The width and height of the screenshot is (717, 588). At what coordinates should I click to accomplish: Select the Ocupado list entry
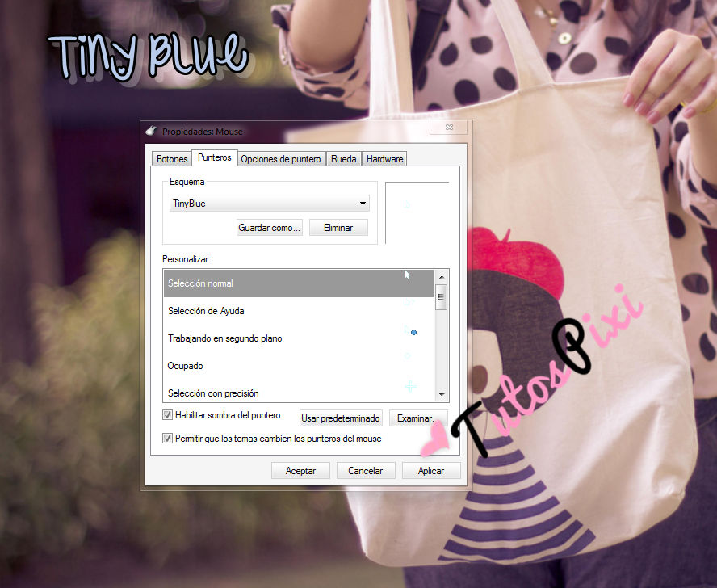tap(299, 366)
